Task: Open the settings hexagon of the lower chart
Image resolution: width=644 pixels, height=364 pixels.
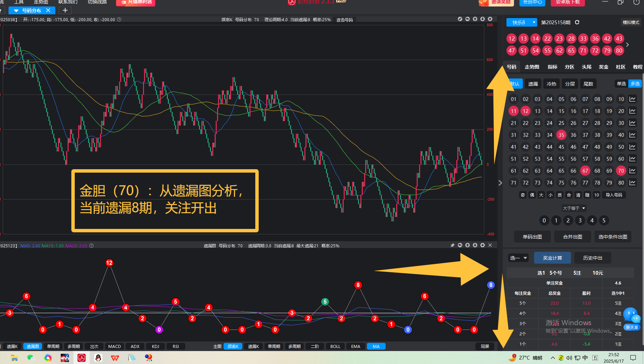Action: (483, 245)
